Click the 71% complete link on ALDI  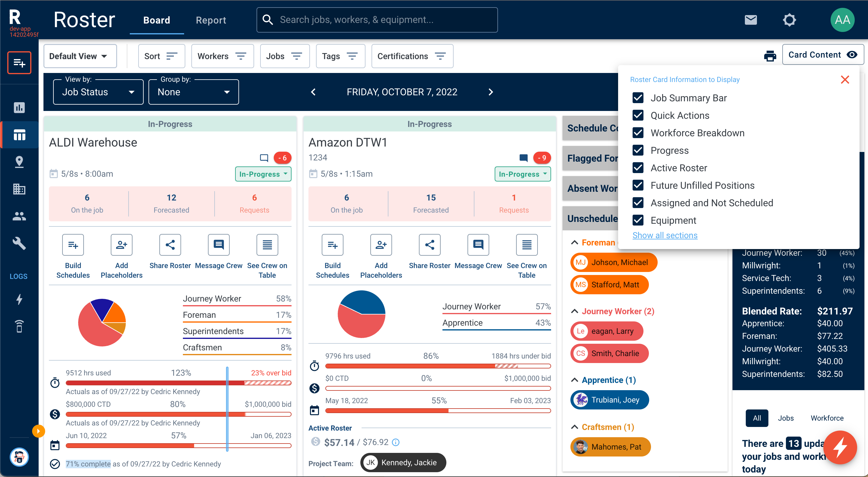point(88,464)
